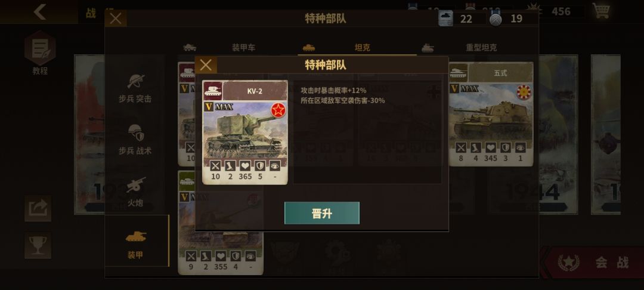Click the KV-2 boot movement stat icon
This screenshot has width=644, height=290.
(230, 165)
